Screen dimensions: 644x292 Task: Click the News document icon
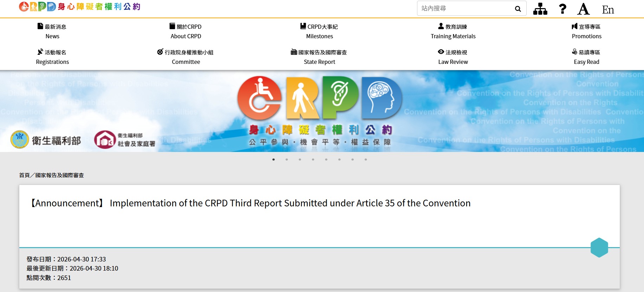pyautogui.click(x=40, y=26)
